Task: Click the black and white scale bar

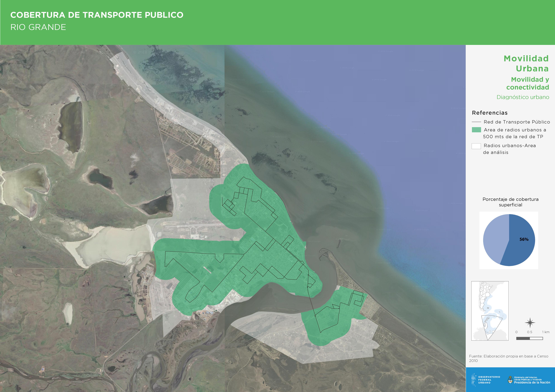Action: [x=530, y=338]
